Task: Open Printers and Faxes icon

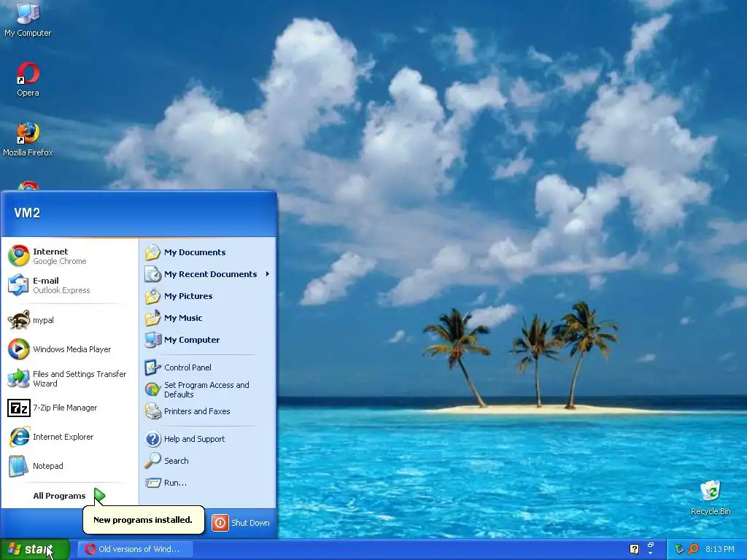Action: coord(153,411)
